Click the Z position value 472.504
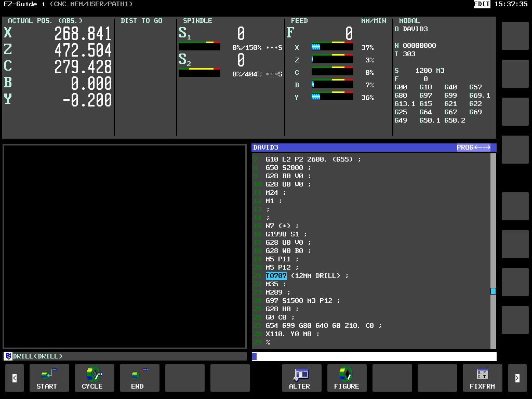The height and width of the screenshot is (399, 532). (x=83, y=50)
